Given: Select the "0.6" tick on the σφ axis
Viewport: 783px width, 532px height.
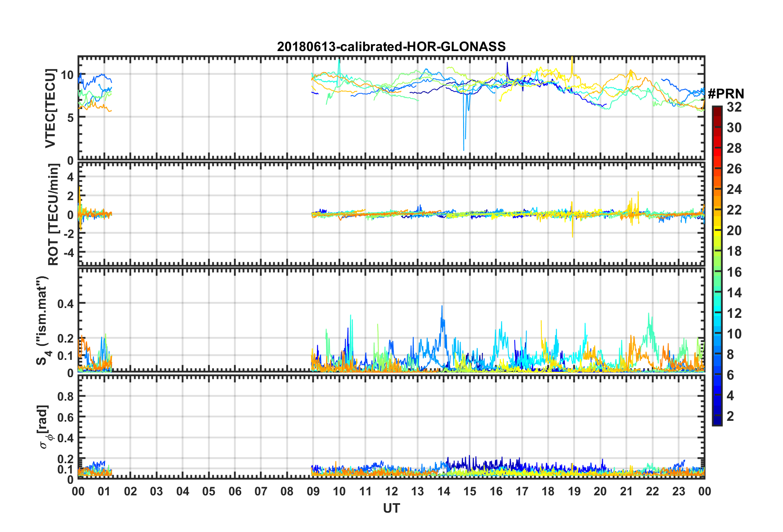Looking at the screenshot, I should pyautogui.click(x=65, y=417).
